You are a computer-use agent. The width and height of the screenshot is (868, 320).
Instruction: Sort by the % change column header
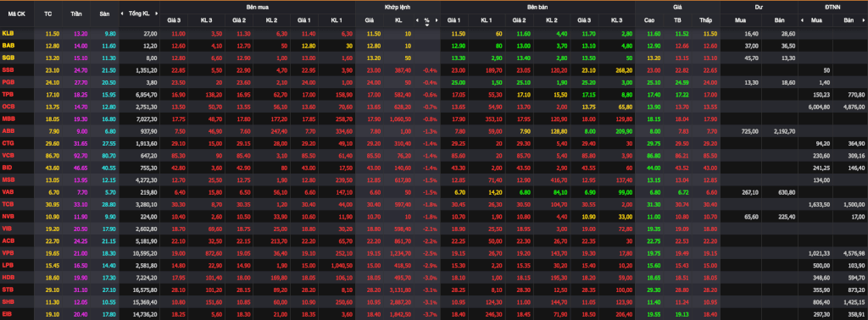(x=427, y=20)
